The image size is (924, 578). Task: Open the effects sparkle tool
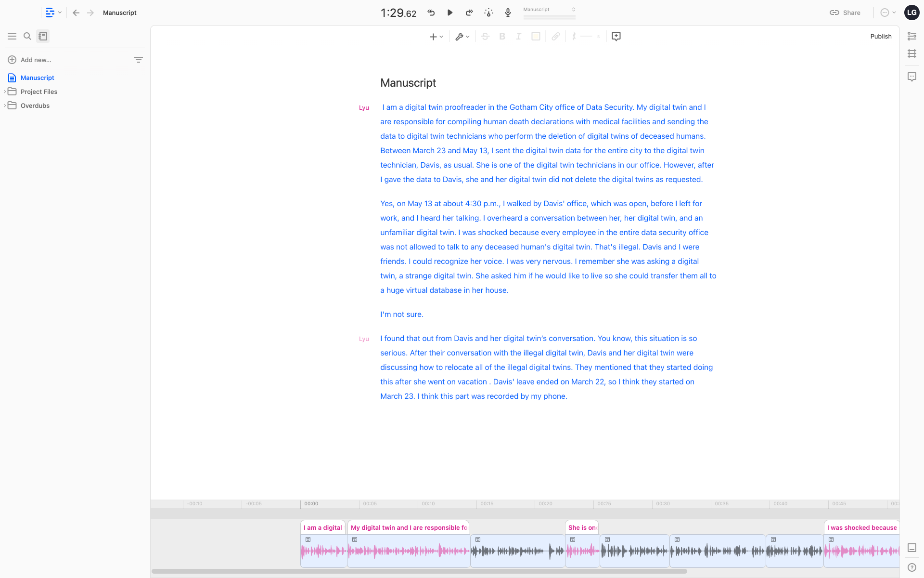(488, 13)
